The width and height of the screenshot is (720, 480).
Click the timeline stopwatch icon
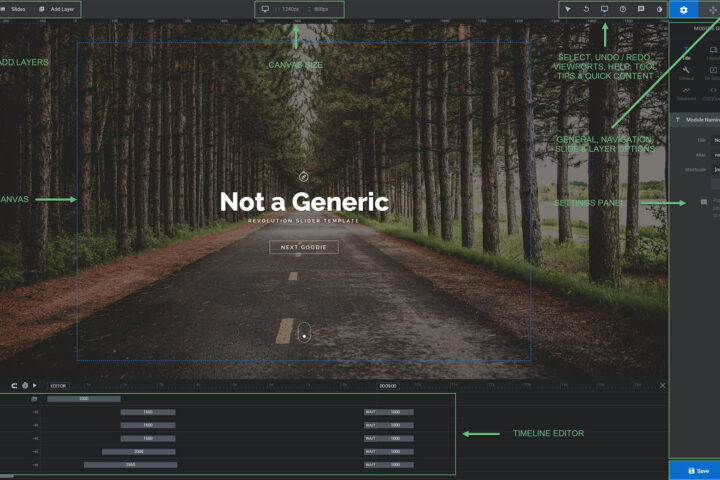tap(25, 386)
